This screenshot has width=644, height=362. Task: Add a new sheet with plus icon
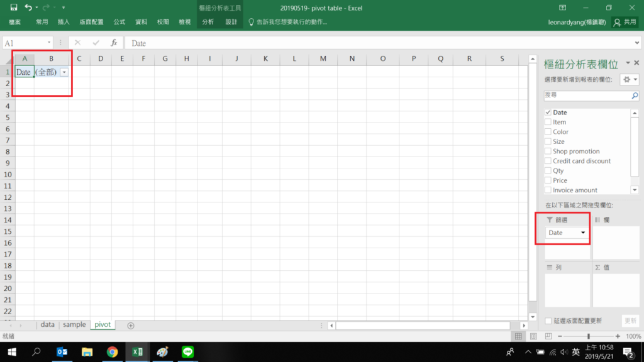[131, 325]
